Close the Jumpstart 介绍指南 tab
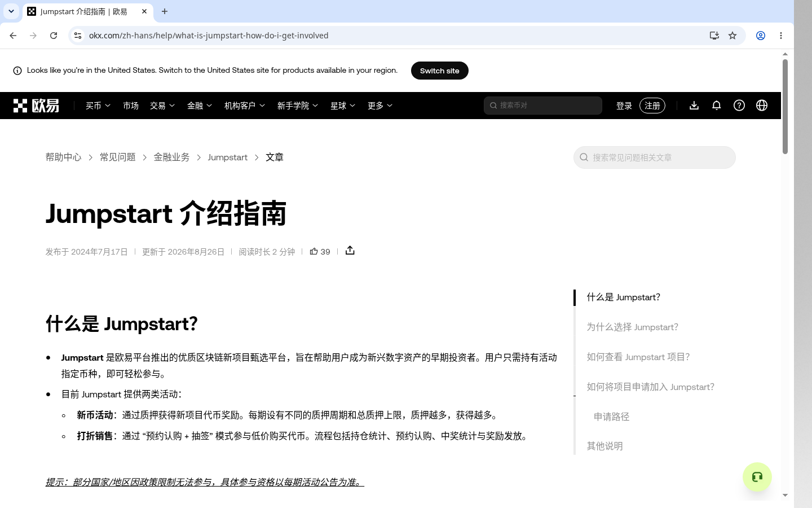Viewport: 812px width, 508px height. 144,11
